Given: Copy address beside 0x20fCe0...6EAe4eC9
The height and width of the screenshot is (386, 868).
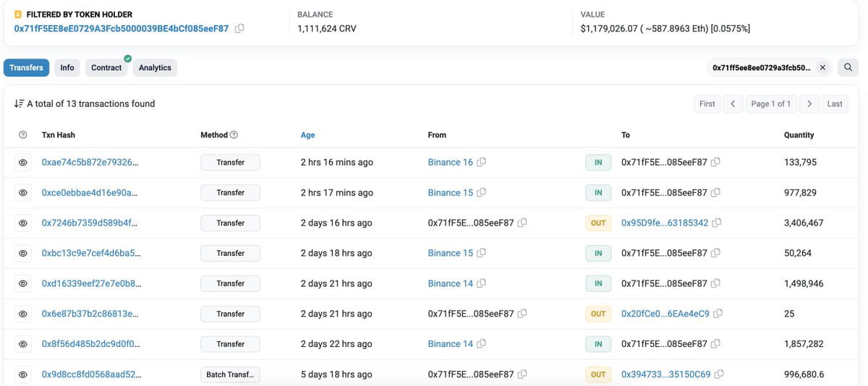Looking at the screenshot, I should pos(718,314).
